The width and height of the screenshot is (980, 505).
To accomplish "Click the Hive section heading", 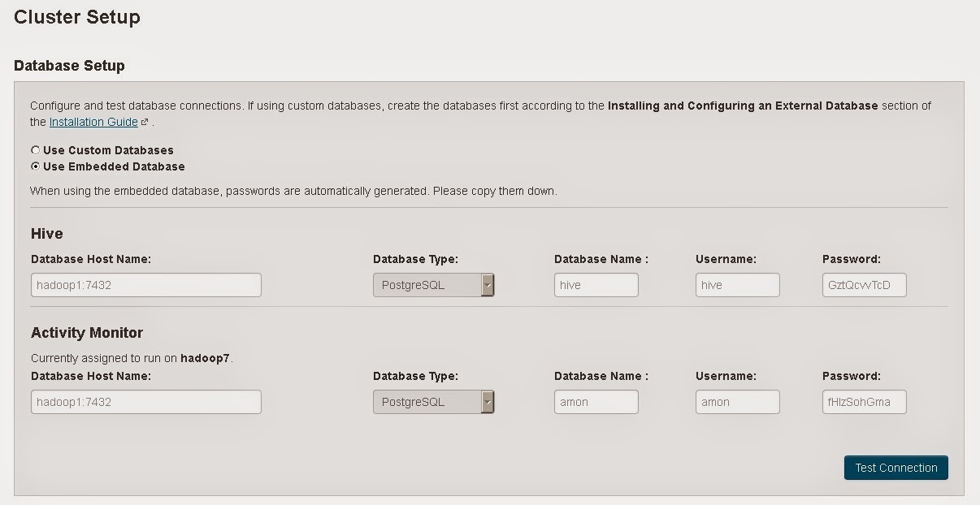I will point(46,234).
